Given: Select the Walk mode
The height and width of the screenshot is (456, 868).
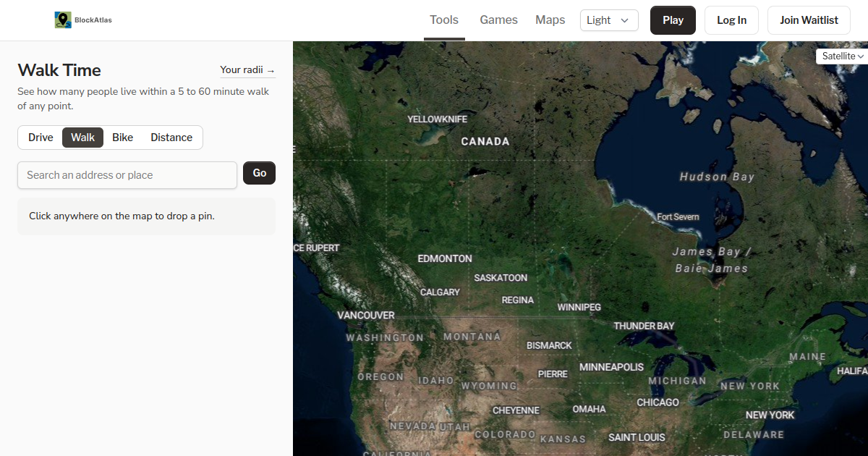Looking at the screenshot, I should [82, 138].
